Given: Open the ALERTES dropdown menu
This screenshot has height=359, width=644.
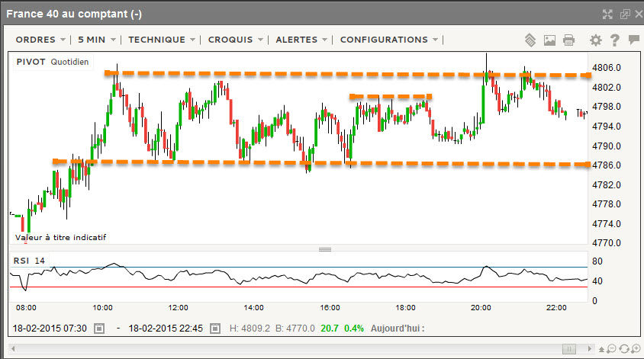Looking at the screenshot, I should point(301,40).
